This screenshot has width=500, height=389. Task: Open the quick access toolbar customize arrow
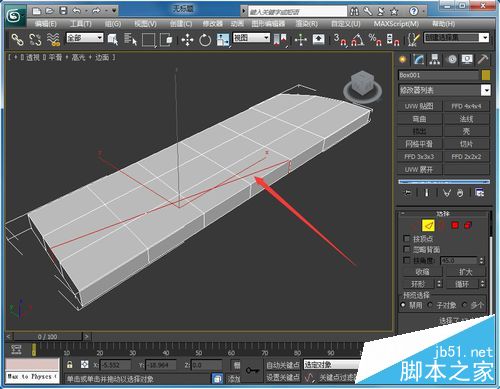point(114,11)
